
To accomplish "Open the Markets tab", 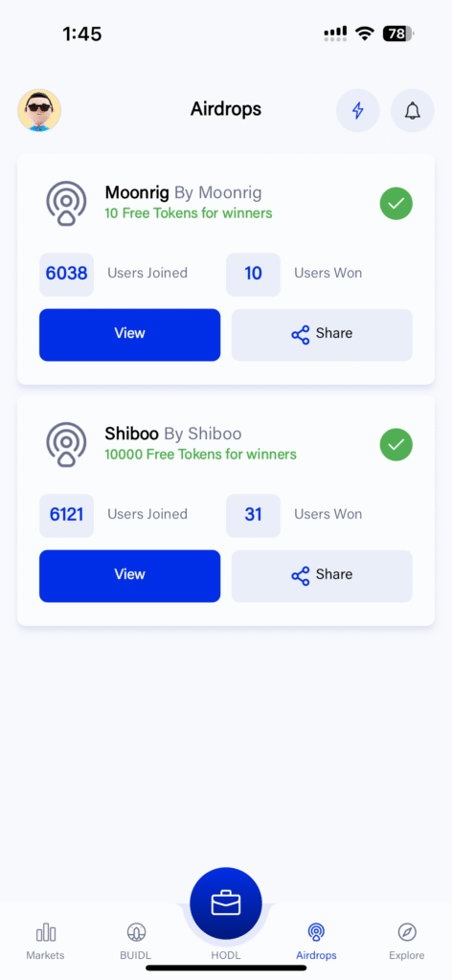I will [x=45, y=942].
